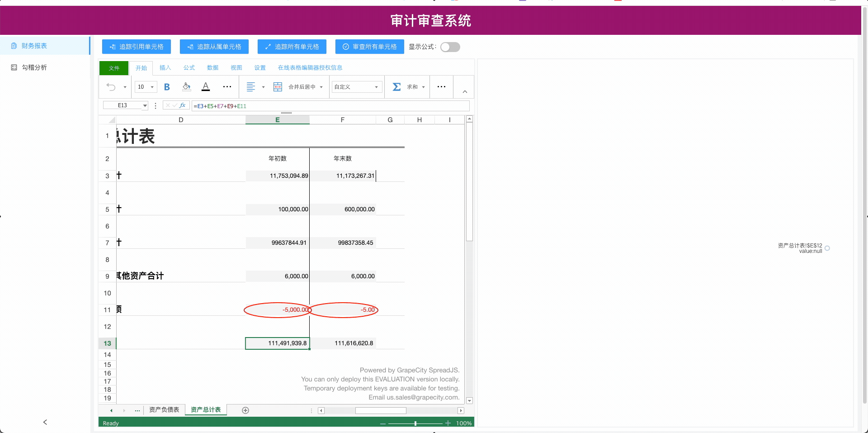Click the 追踪引用单元格 button

[x=137, y=47]
